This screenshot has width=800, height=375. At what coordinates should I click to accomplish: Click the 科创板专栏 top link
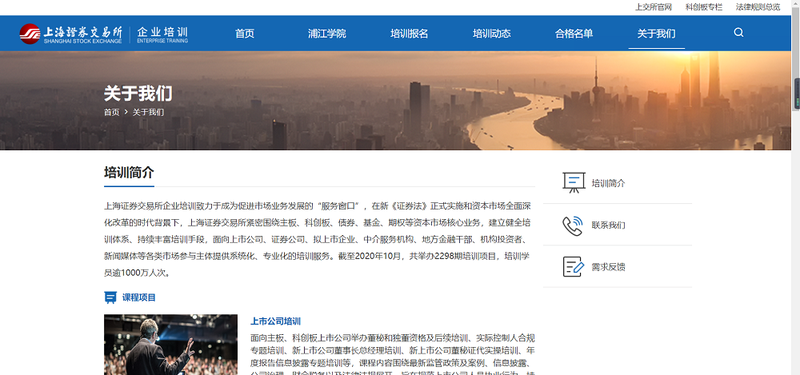[704, 7]
